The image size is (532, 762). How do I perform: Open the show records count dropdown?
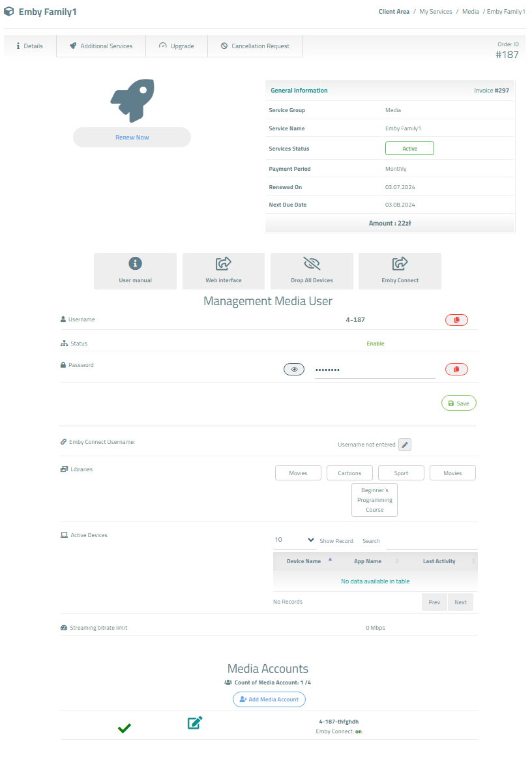295,540
